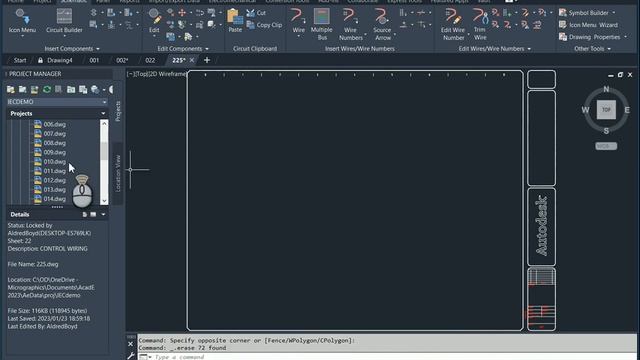640x360 pixels.
Task: Open the Edit Wire Number tool
Action: (x=453, y=24)
